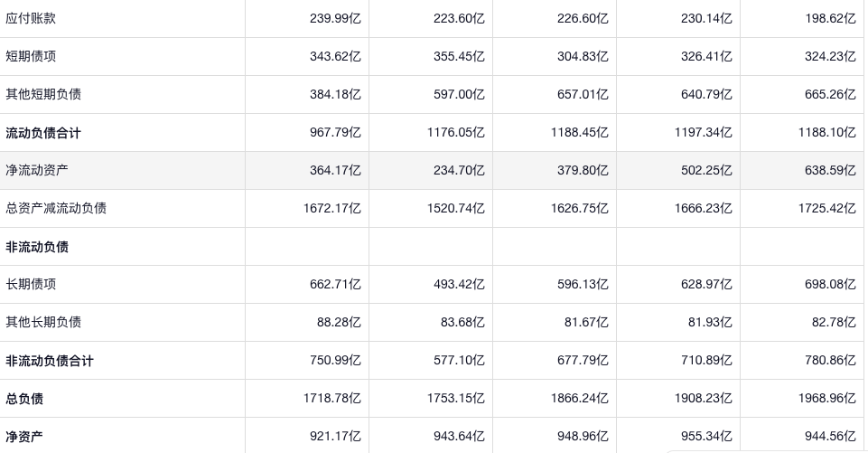Select the 流动负债合计 row header
The image size is (868, 453).
[x=43, y=133]
